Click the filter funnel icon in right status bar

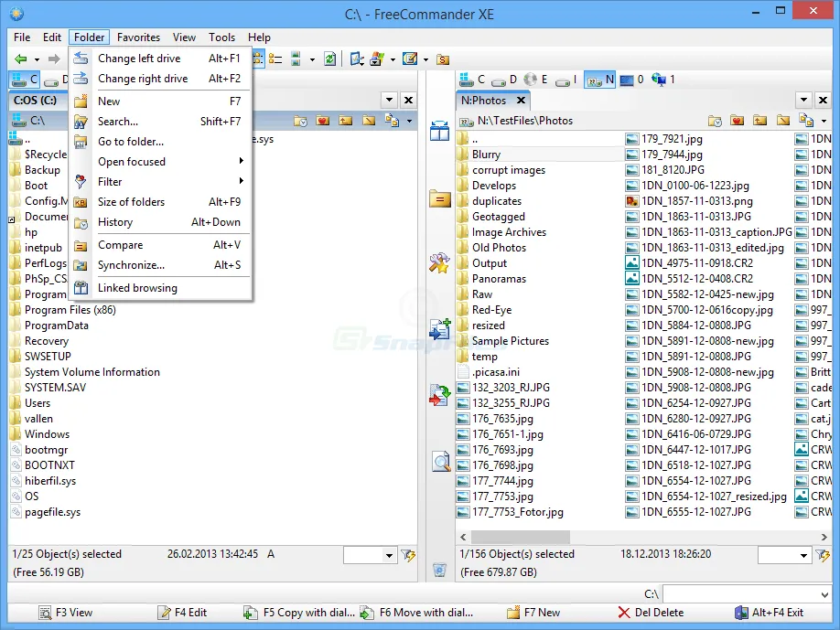pos(823,556)
